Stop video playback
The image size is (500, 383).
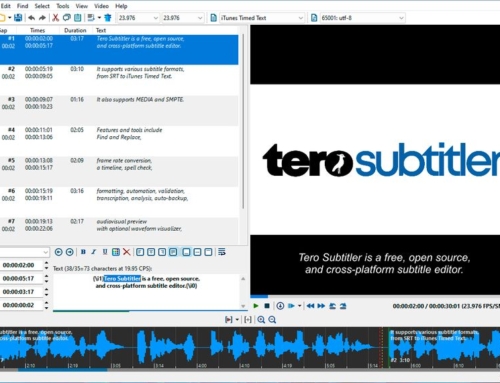(x=267, y=306)
